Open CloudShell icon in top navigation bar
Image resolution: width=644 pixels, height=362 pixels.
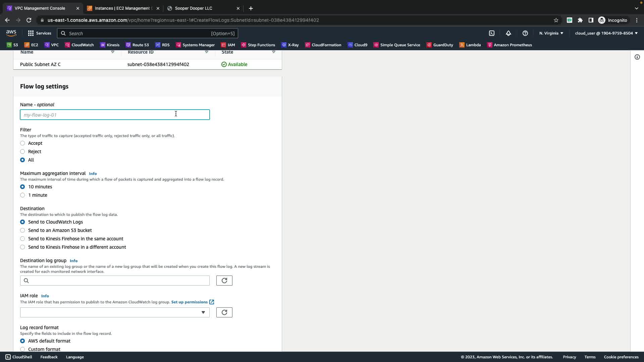point(492,33)
